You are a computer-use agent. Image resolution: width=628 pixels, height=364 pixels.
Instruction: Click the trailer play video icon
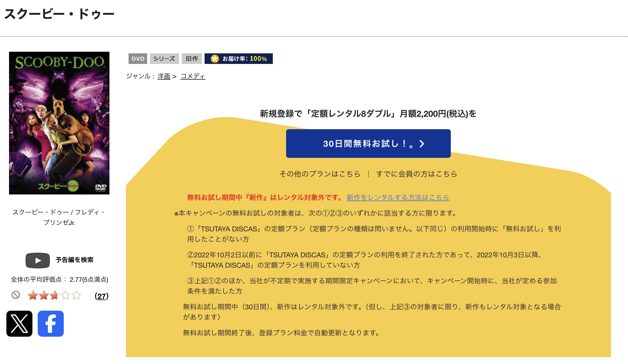[x=37, y=260]
